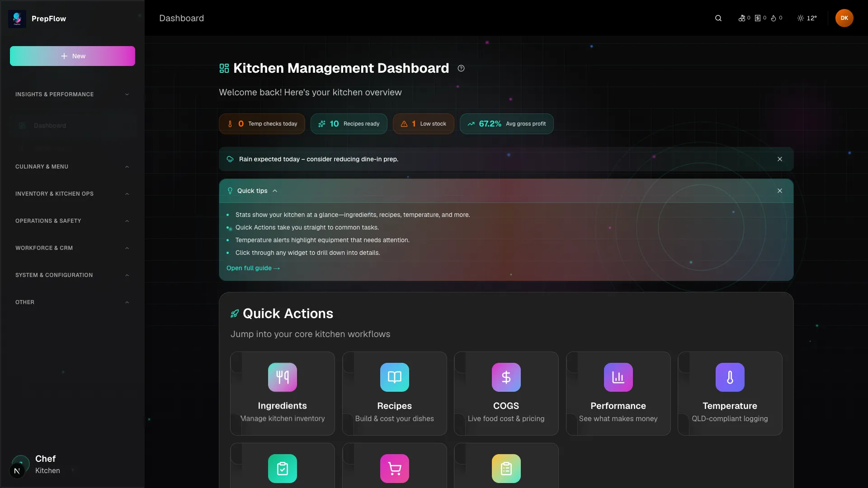The height and width of the screenshot is (488, 868).
Task: Click the rain cloud icon in weather alert
Action: point(230,159)
